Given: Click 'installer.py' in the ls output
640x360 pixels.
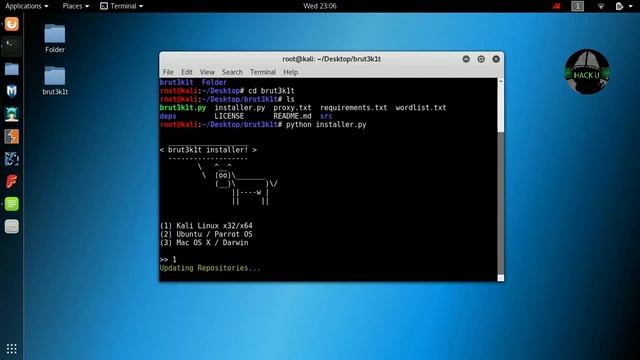Looking at the screenshot, I should click(x=240, y=108).
